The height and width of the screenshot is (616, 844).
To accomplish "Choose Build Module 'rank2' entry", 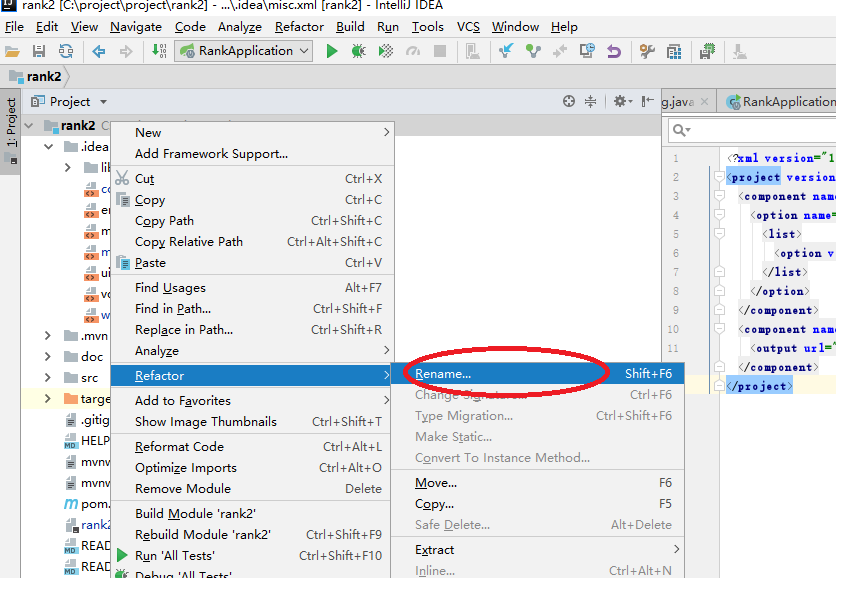I will tap(252, 514).
